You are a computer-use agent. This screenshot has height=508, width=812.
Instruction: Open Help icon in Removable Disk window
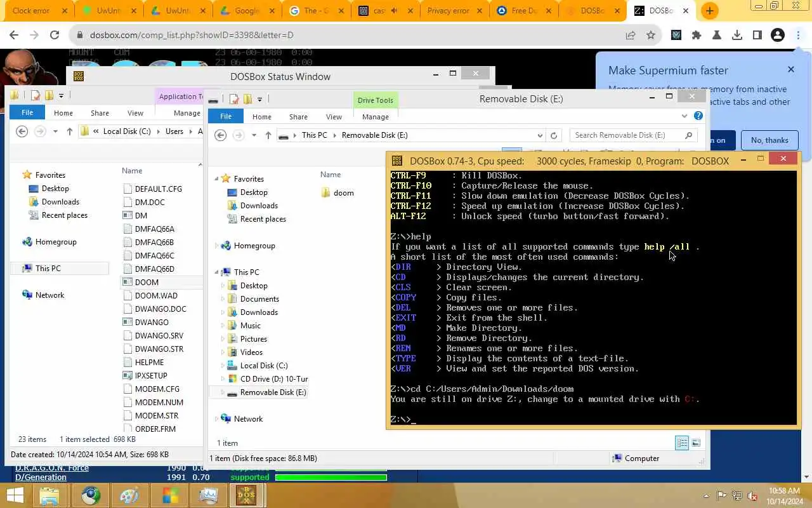pyautogui.click(x=698, y=116)
